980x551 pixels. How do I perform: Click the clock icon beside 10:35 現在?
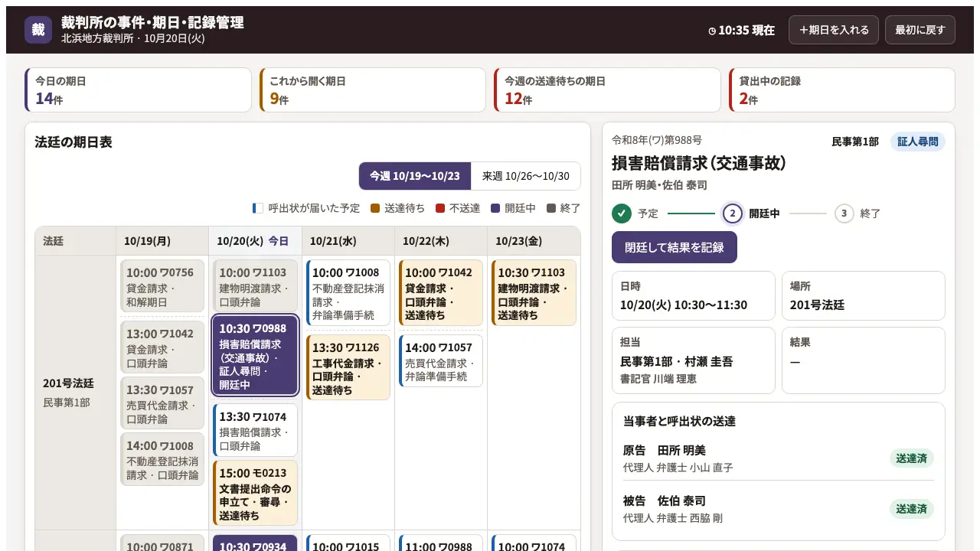click(712, 31)
